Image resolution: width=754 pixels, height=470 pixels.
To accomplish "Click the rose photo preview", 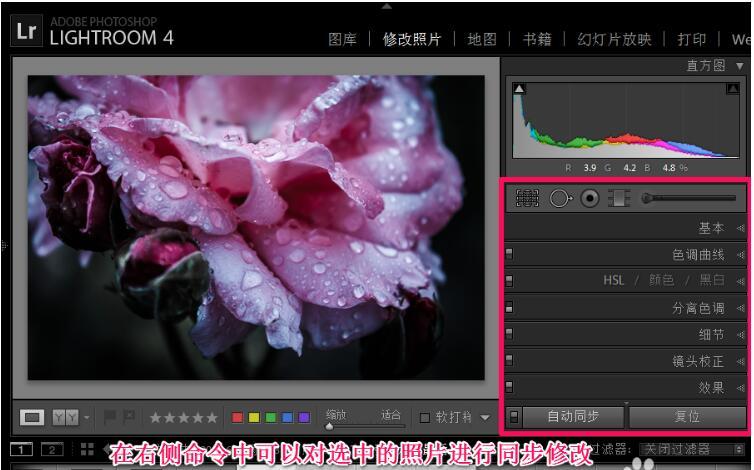I will click(x=256, y=228).
